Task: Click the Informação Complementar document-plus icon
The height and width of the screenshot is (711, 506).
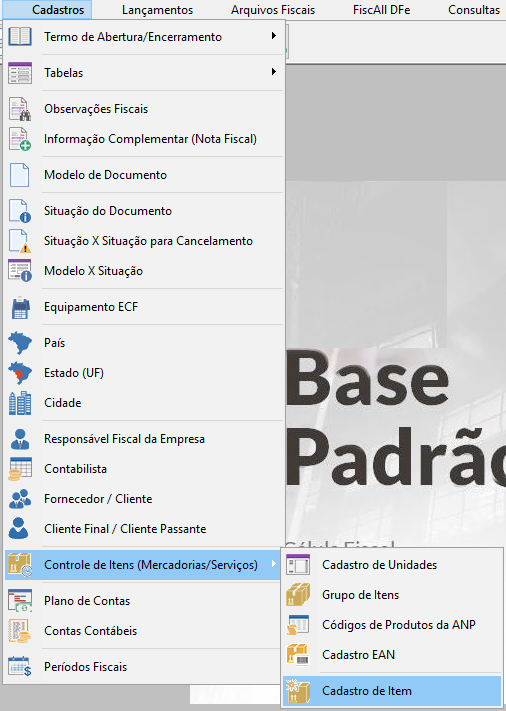Action: 20,139
